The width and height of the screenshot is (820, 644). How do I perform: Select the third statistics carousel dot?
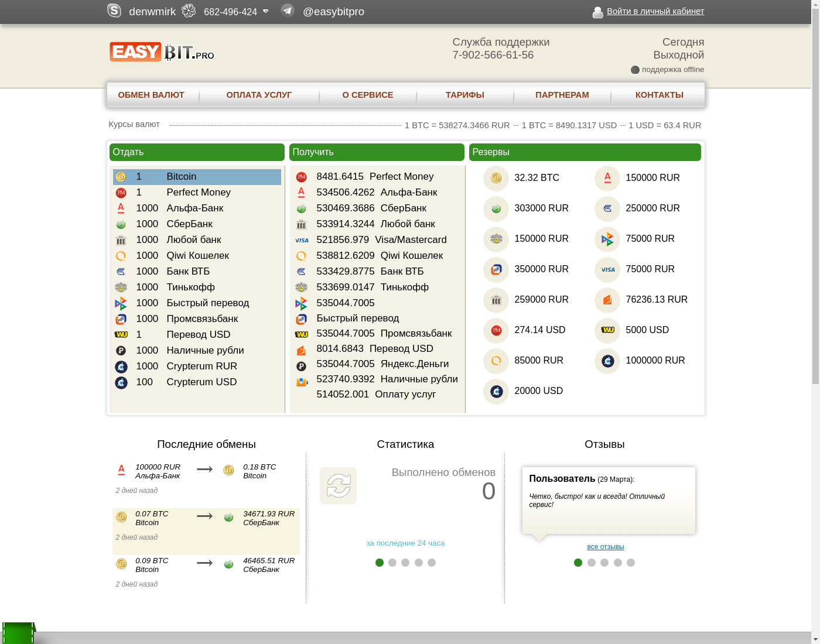pos(405,563)
